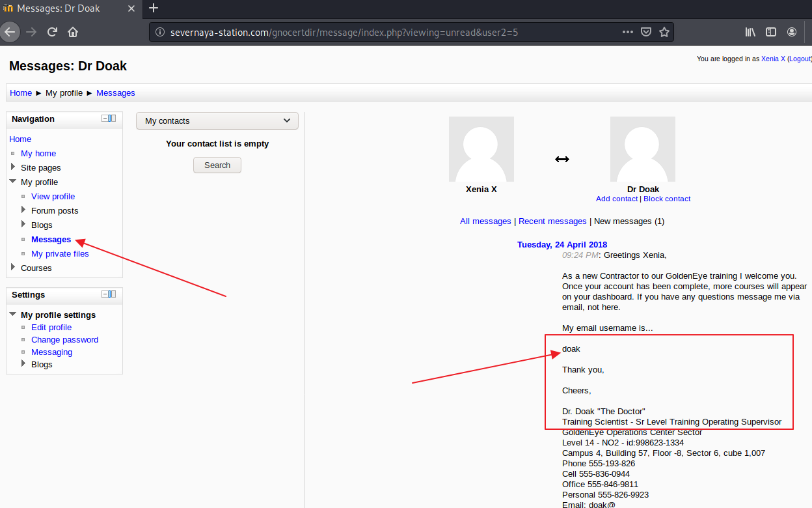Open the Change password link
The width and height of the screenshot is (812, 508).
[64, 339]
